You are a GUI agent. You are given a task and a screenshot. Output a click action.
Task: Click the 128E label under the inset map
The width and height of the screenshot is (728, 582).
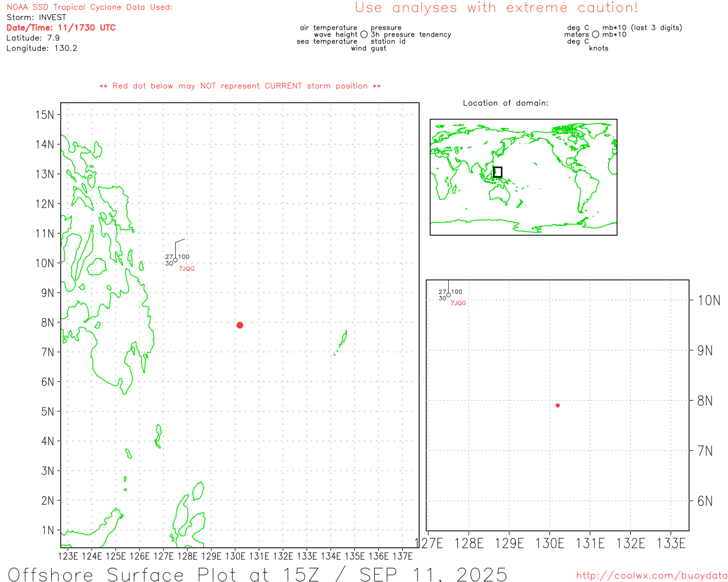[469, 543]
